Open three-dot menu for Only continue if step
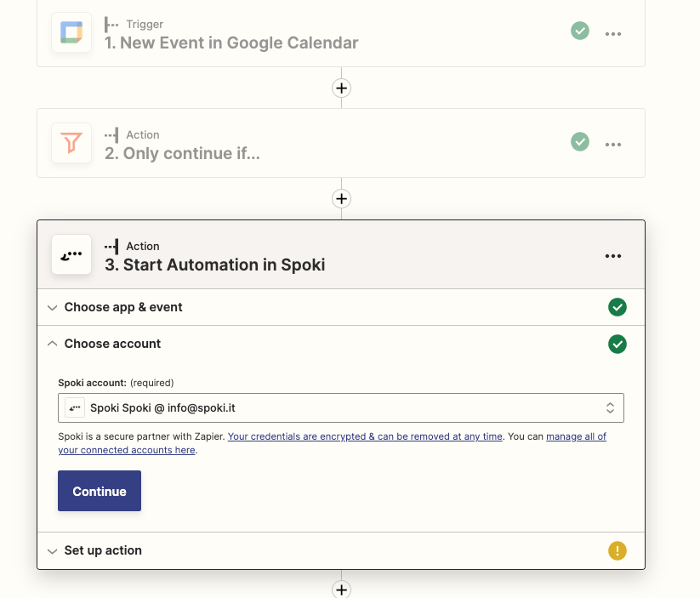The width and height of the screenshot is (700, 598). tap(613, 144)
